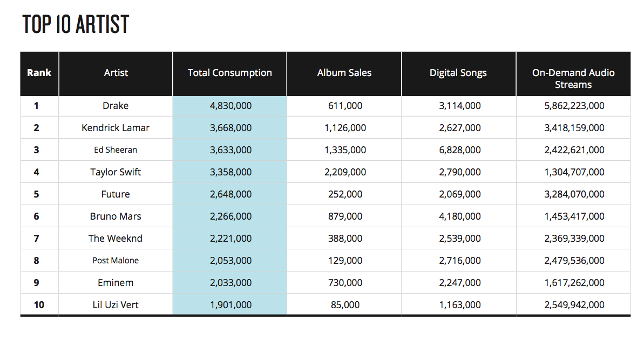Image resolution: width=644 pixels, height=340 pixels.
Task: Click the total consumption value 3,668,000
Action: pyautogui.click(x=231, y=128)
